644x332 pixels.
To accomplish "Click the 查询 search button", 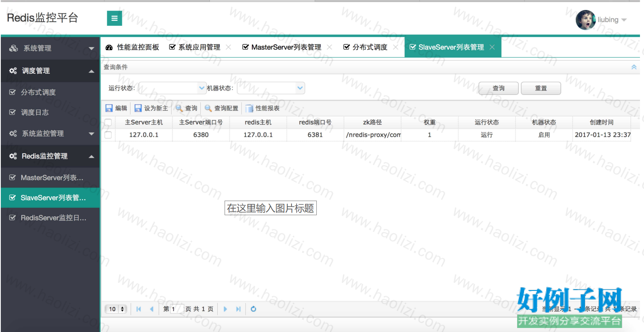I will (x=499, y=88).
